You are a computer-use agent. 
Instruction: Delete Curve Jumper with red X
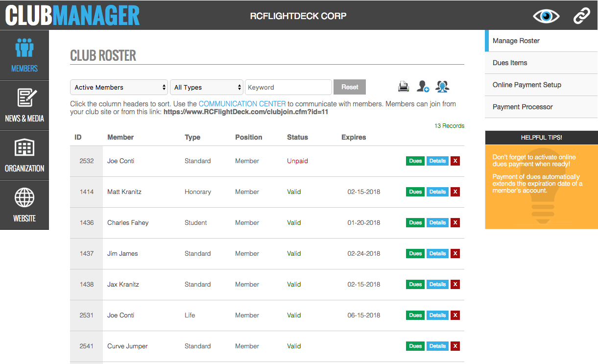[x=455, y=346]
